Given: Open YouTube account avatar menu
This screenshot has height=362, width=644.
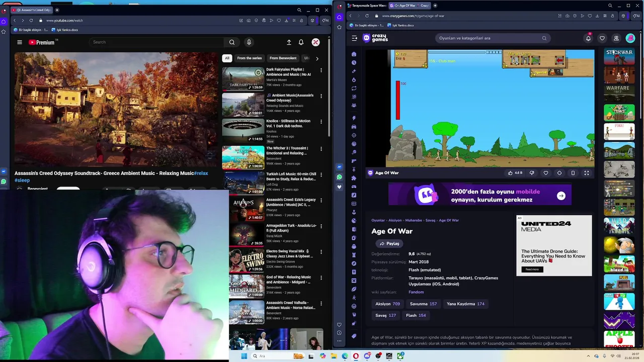Looking at the screenshot, I should coord(315,42).
